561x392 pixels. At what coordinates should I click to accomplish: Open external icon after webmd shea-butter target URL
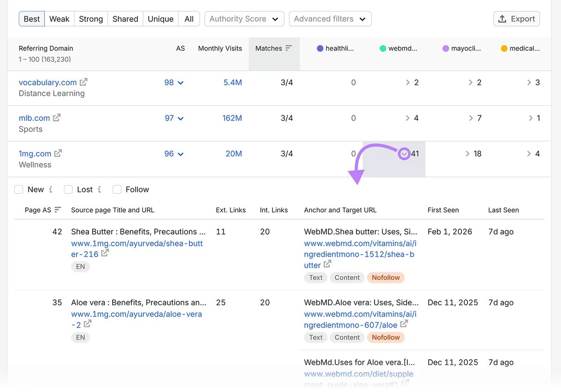click(x=328, y=264)
